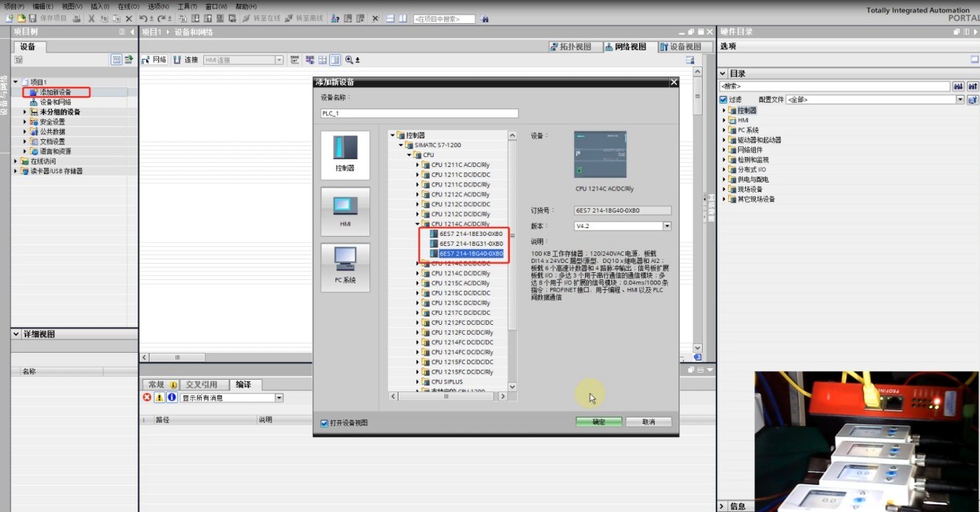The height and width of the screenshot is (512, 980).
Task: Click the new project icon in toolbar
Action: click(x=9, y=18)
